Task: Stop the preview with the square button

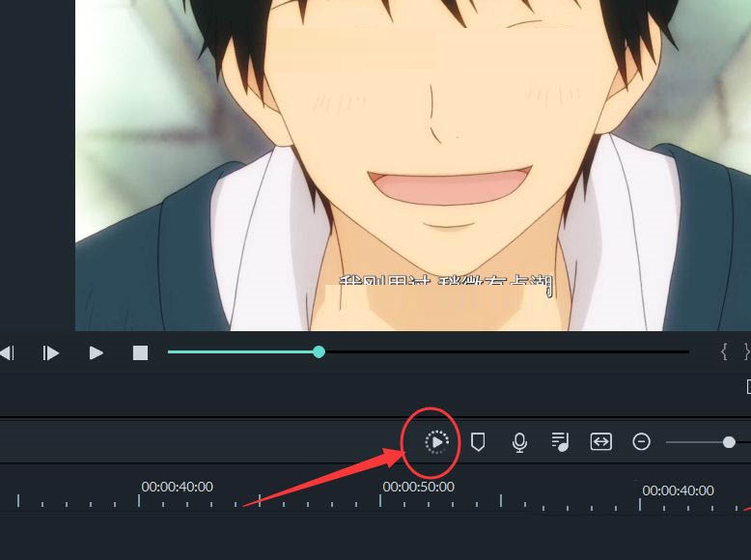Action: 140,353
